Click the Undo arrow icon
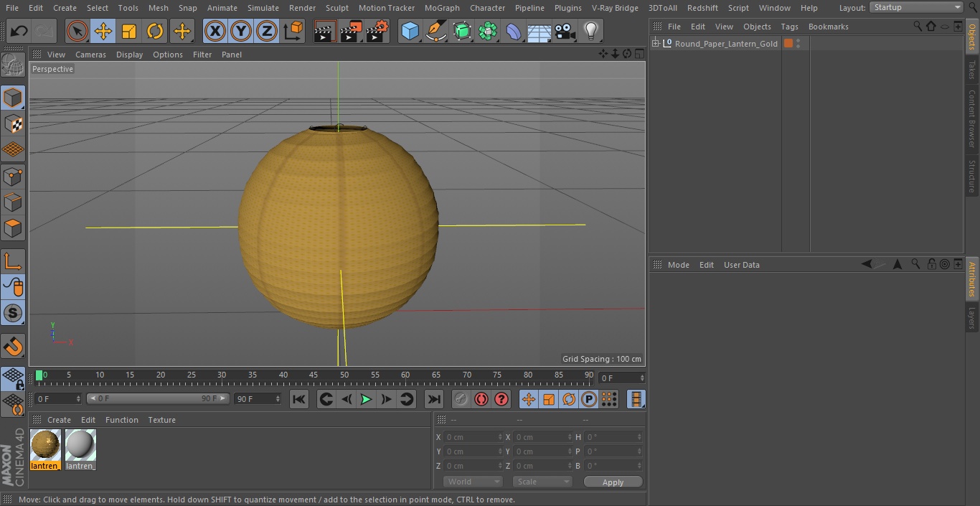This screenshot has width=980, height=506. (x=19, y=32)
